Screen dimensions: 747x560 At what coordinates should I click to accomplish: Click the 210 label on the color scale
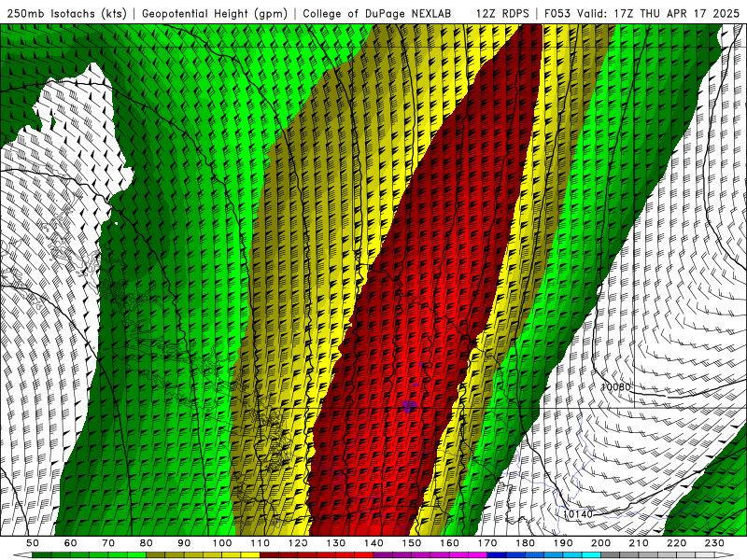click(640, 543)
